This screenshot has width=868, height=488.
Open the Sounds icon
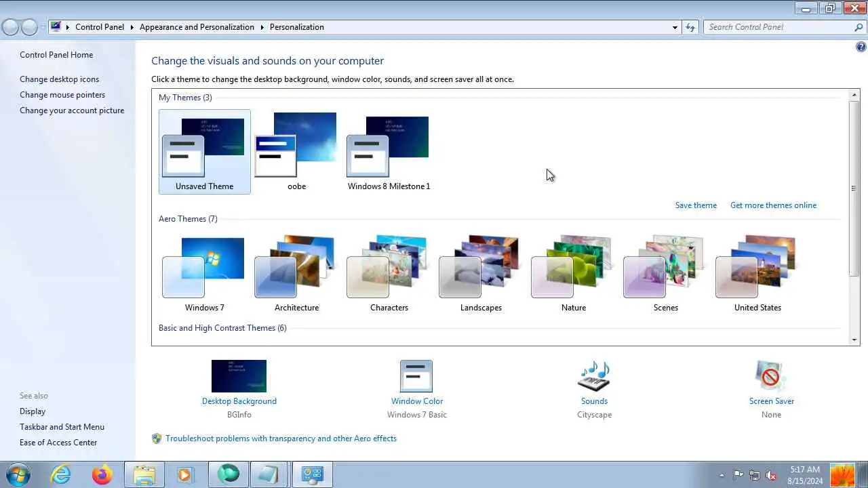click(x=594, y=376)
